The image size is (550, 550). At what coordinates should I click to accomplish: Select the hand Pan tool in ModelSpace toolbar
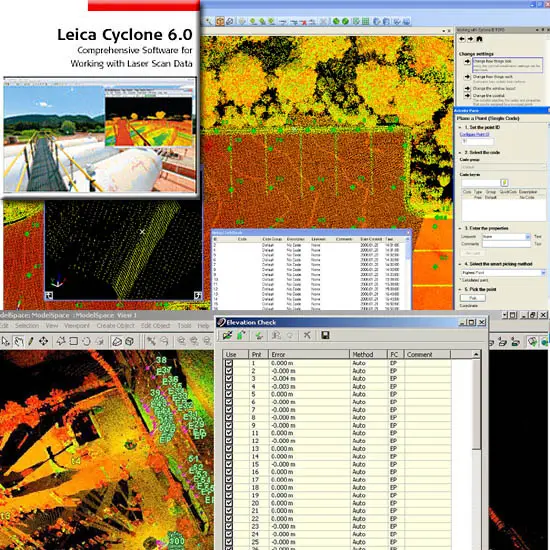(18, 341)
